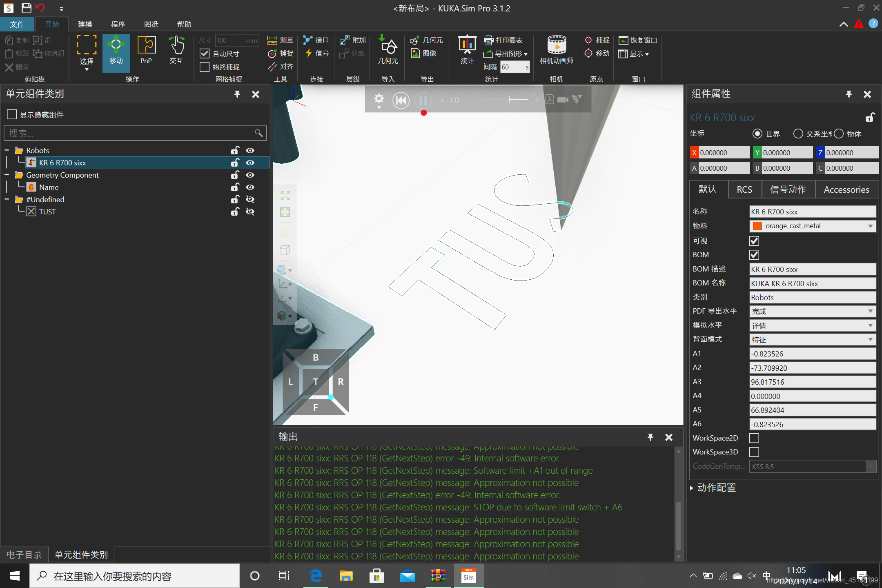The image size is (882, 588).
Task: Toggle visibility of TUST component
Action: coord(250,212)
